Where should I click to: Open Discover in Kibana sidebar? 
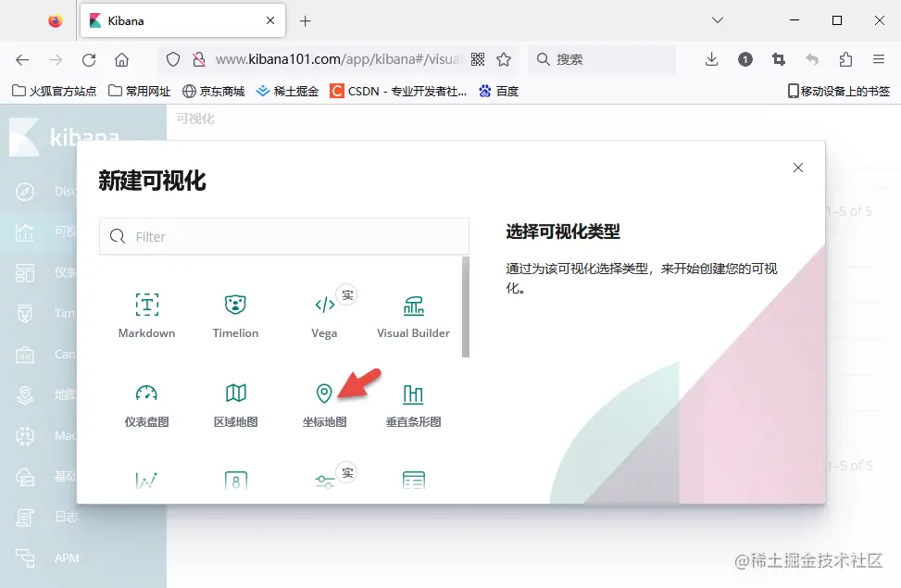(25, 192)
